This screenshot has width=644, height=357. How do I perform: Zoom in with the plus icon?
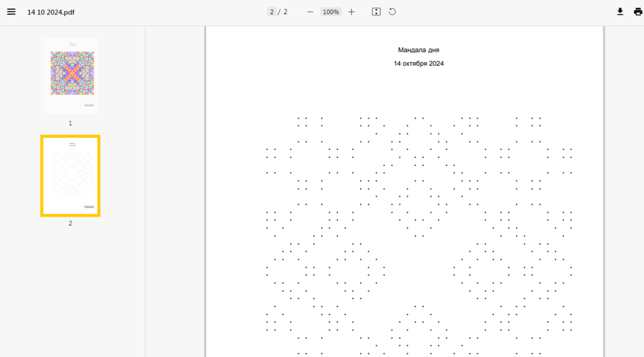coord(352,12)
